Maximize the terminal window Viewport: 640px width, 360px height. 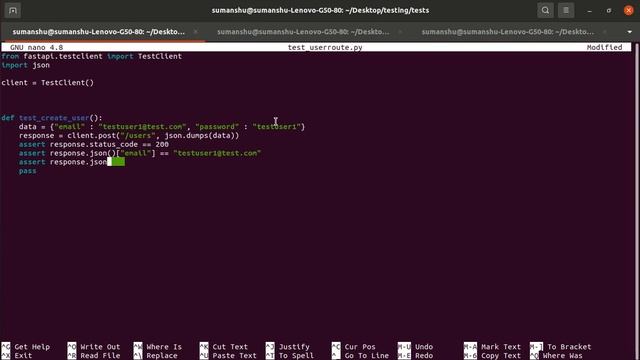coord(609,11)
